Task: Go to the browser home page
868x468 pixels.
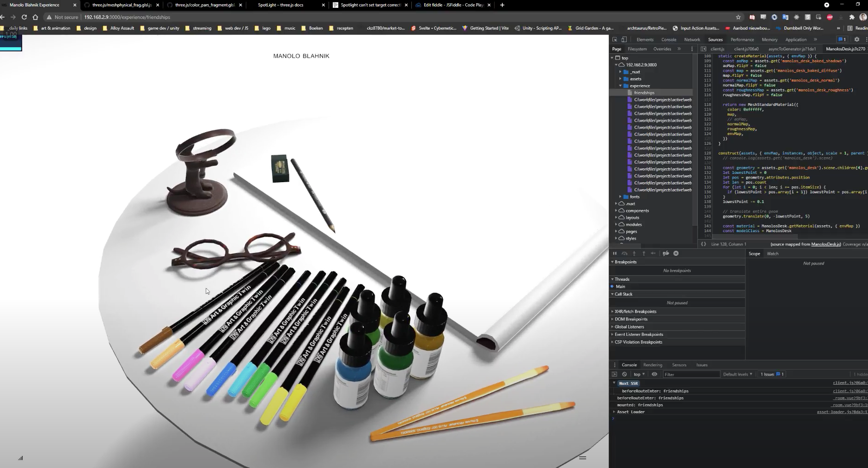Action: click(x=36, y=17)
